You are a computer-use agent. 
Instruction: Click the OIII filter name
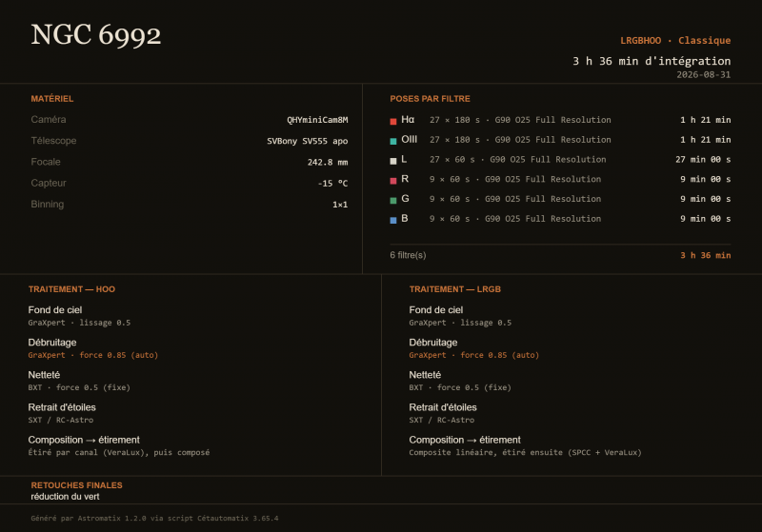tap(410, 139)
